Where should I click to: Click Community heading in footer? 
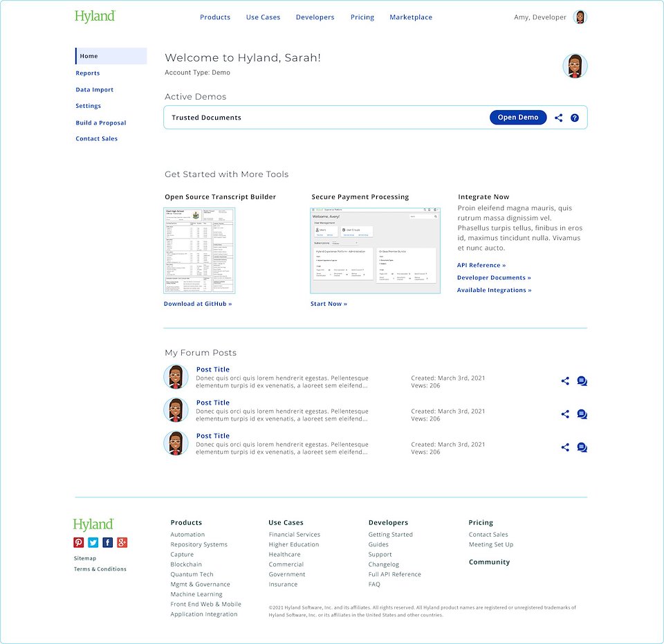[x=489, y=562]
